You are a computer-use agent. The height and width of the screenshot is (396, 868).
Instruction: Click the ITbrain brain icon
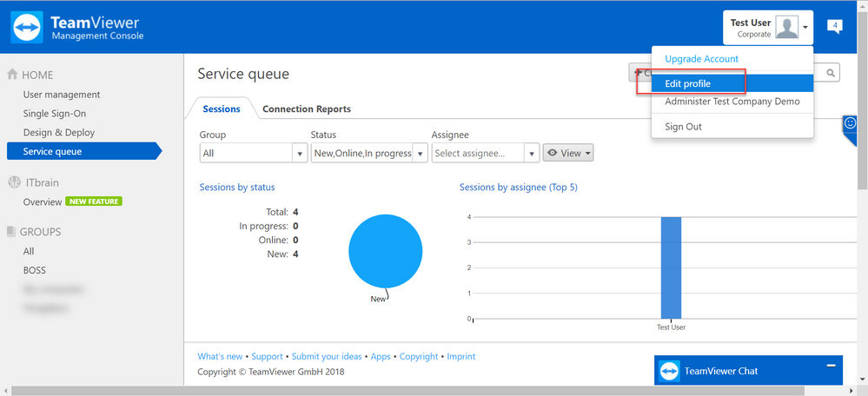point(14,182)
